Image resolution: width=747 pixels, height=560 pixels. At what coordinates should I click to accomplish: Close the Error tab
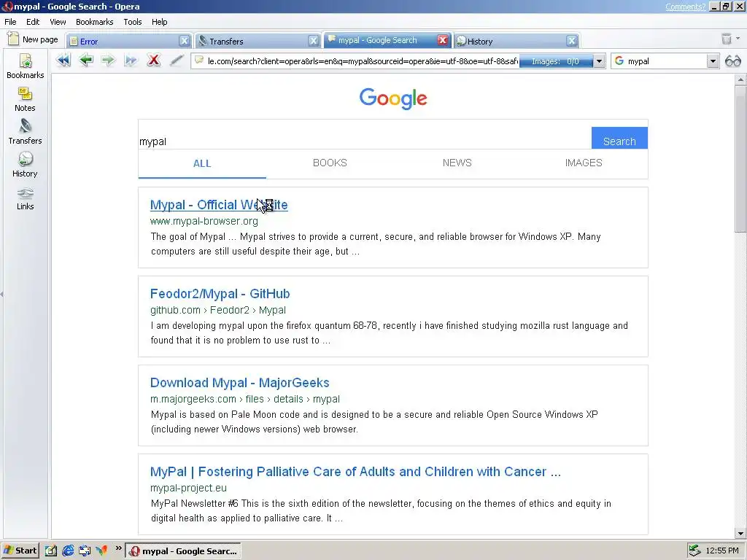[185, 41]
